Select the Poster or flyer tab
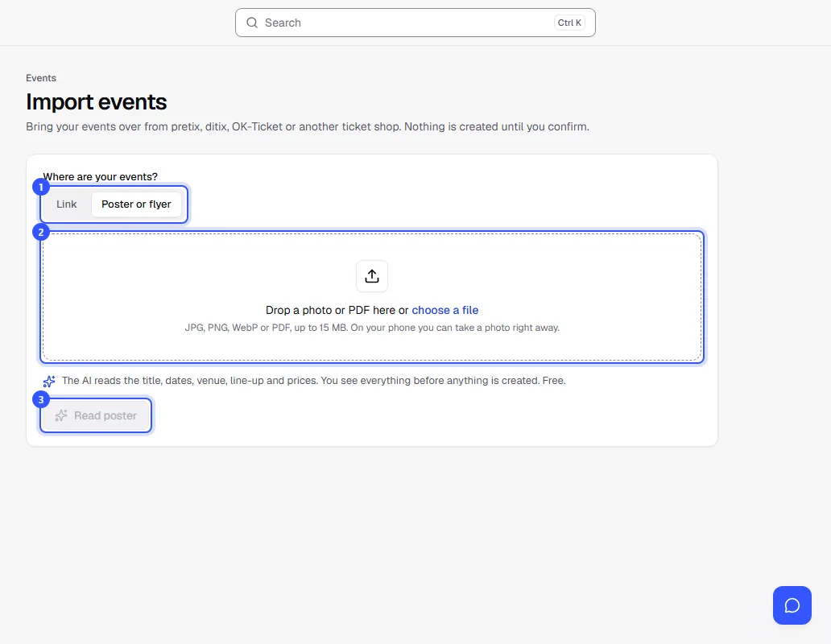Image resolution: width=831 pixels, height=644 pixels. point(136,204)
